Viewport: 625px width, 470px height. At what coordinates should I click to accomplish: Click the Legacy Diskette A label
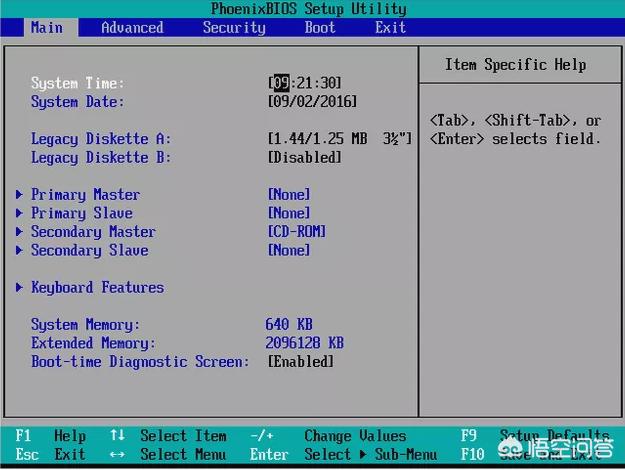point(101,139)
